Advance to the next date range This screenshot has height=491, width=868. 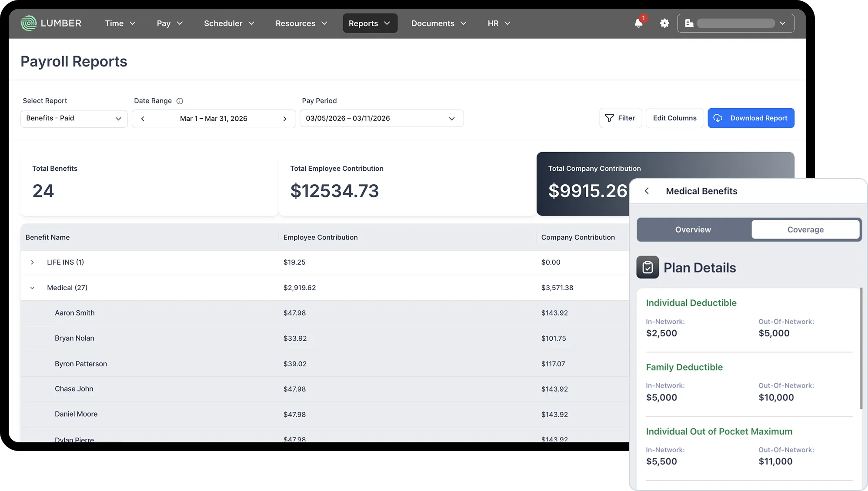285,119
